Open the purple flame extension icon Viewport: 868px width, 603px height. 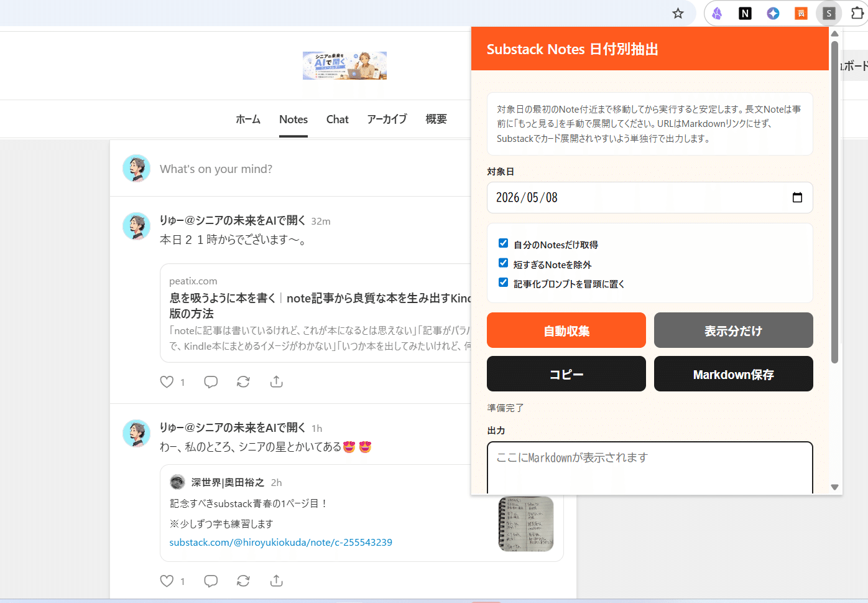click(717, 13)
